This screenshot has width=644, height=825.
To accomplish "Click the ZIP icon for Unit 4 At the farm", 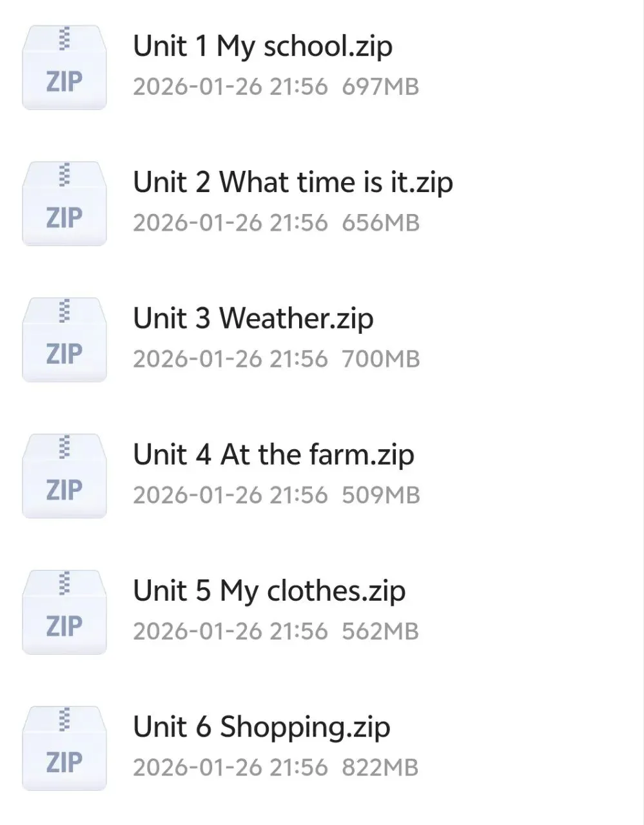I will 64,476.
